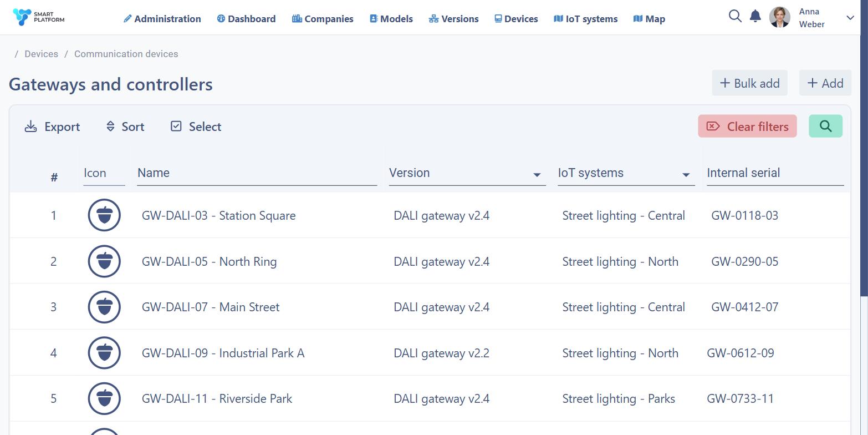This screenshot has height=435, width=868.
Task: Click the Icon filter field
Action: [104, 173]
